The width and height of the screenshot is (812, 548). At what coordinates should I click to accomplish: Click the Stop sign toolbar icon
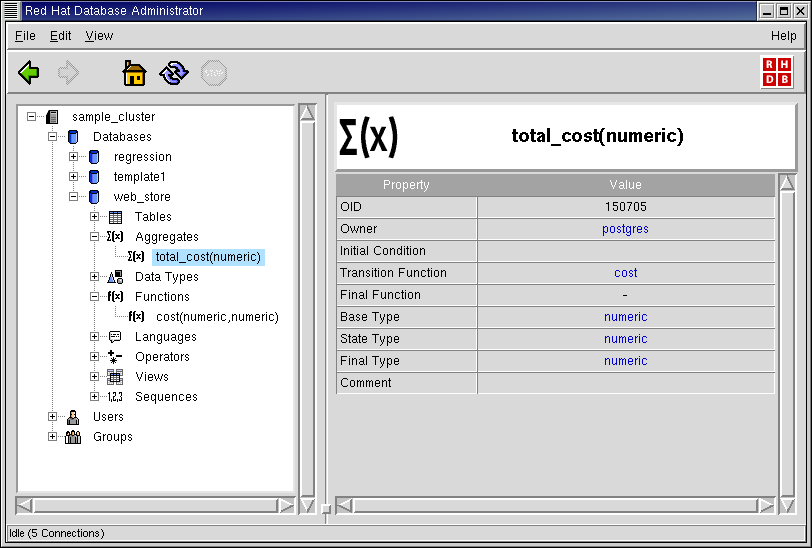(214, 73)
